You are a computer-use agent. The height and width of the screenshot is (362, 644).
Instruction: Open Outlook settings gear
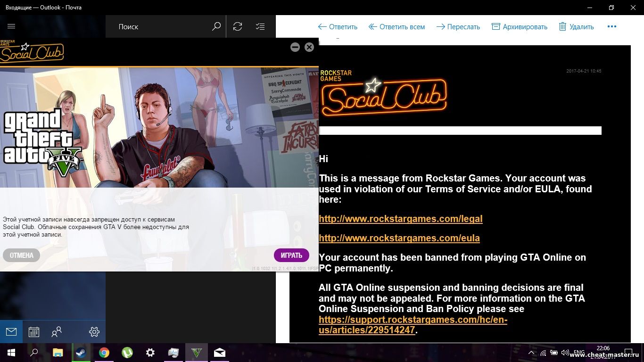[94, 332]
